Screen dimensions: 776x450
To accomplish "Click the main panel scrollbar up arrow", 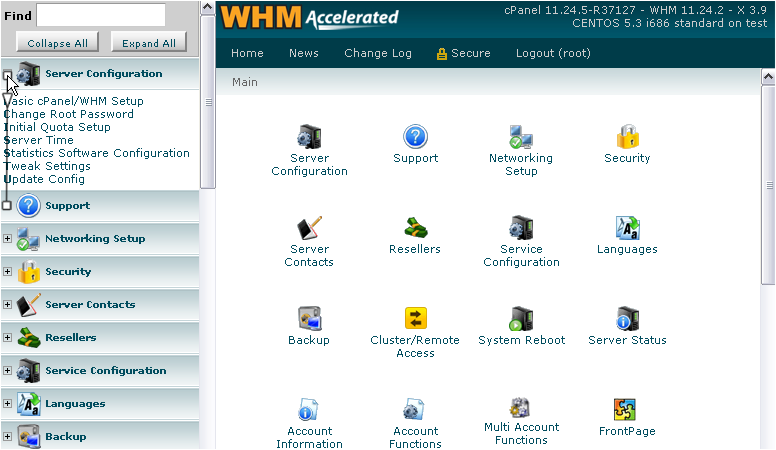I will (768, 77).
